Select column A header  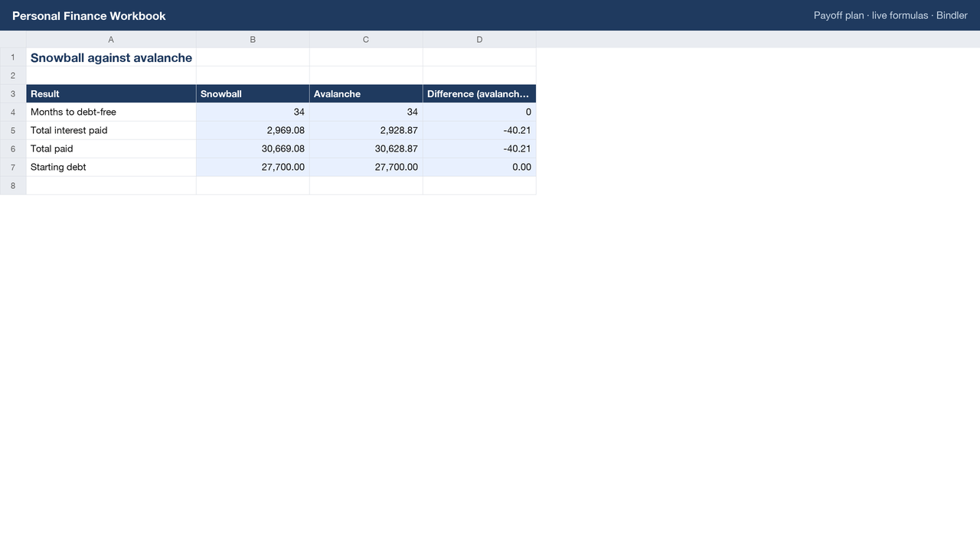(x=111, y=39)
